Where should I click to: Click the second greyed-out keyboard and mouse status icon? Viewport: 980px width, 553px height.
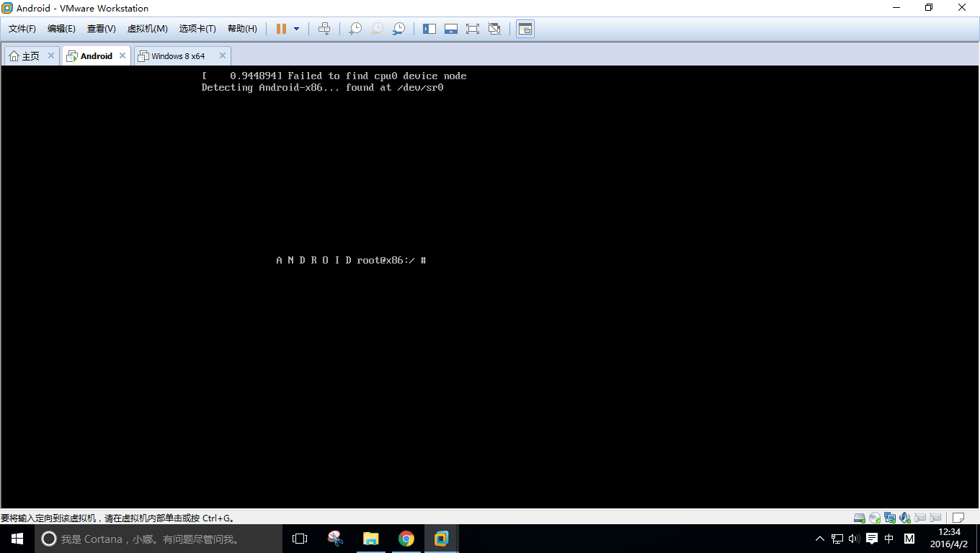(935, 518)
